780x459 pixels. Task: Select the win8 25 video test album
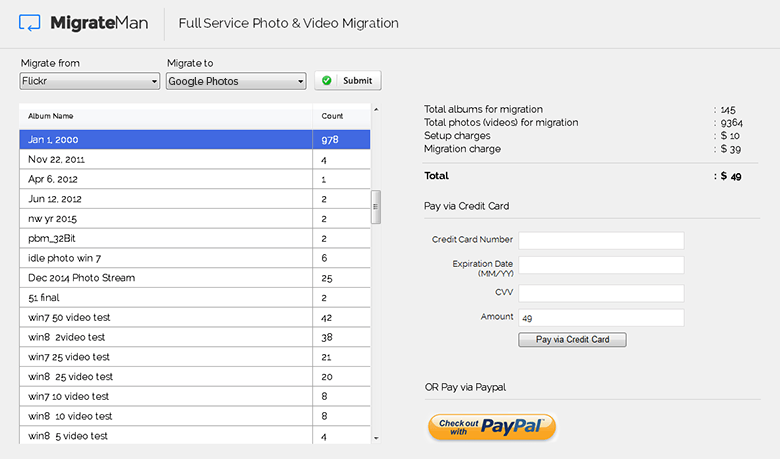pos(195,376)
